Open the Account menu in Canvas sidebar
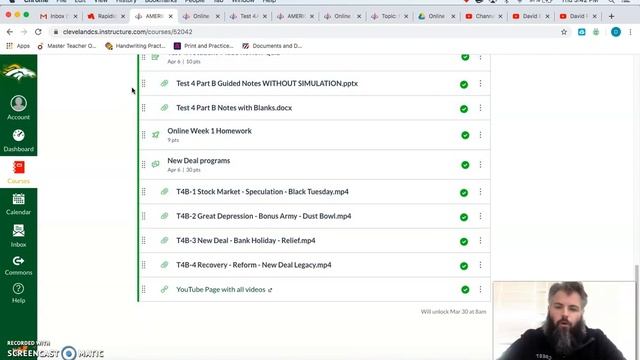Screen dimensions: 640x360 (18, 108)
